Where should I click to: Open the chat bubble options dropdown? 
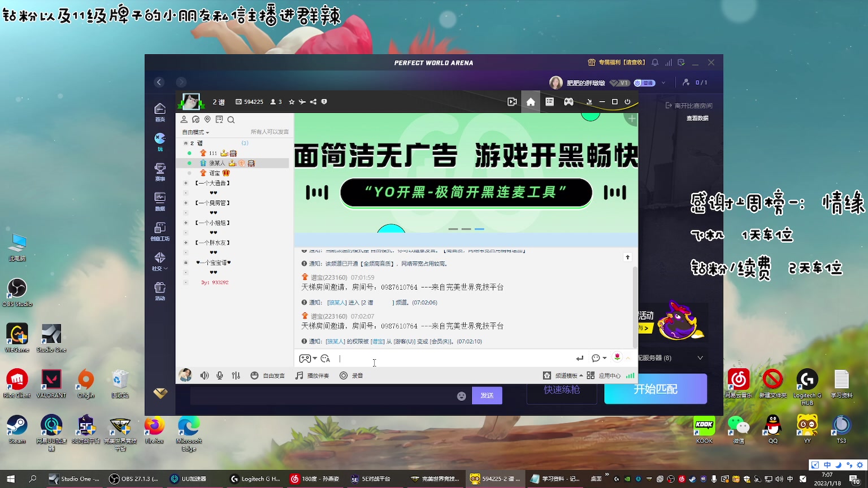598,358
